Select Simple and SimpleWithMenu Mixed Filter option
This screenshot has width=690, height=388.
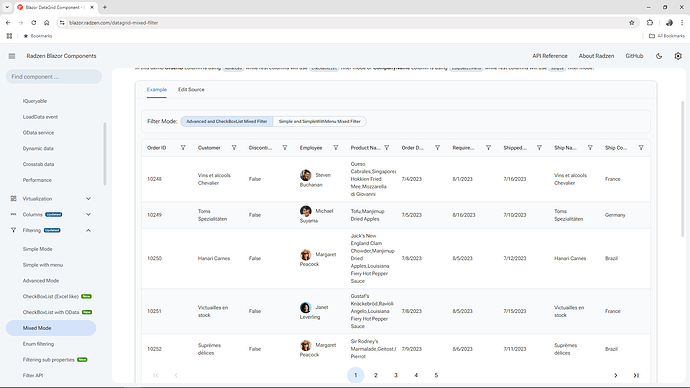[x=319, y=121]
